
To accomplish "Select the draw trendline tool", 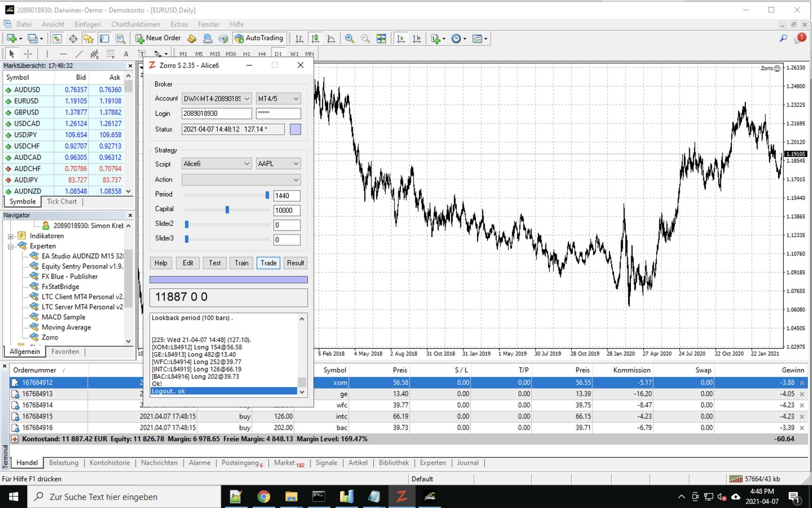I will [x=79, y=54].
